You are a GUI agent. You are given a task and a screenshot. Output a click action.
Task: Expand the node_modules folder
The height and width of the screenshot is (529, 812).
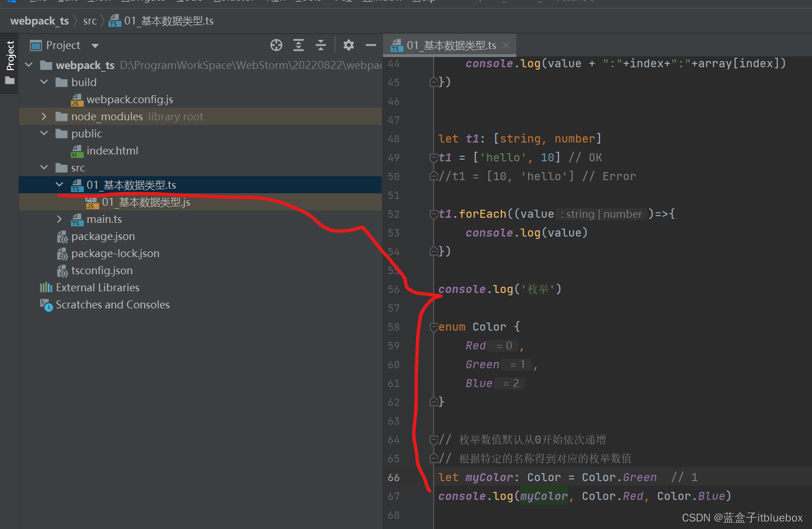pos(44,116)
